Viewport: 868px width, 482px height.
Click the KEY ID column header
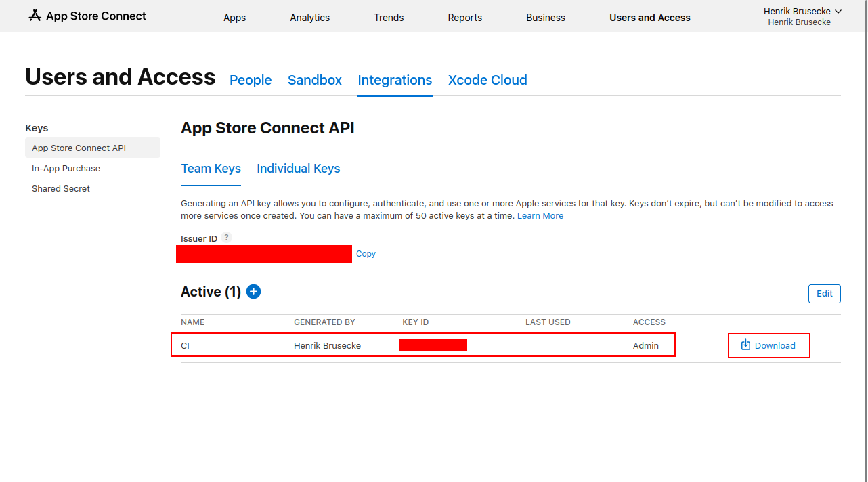click(x=416, y=322)
